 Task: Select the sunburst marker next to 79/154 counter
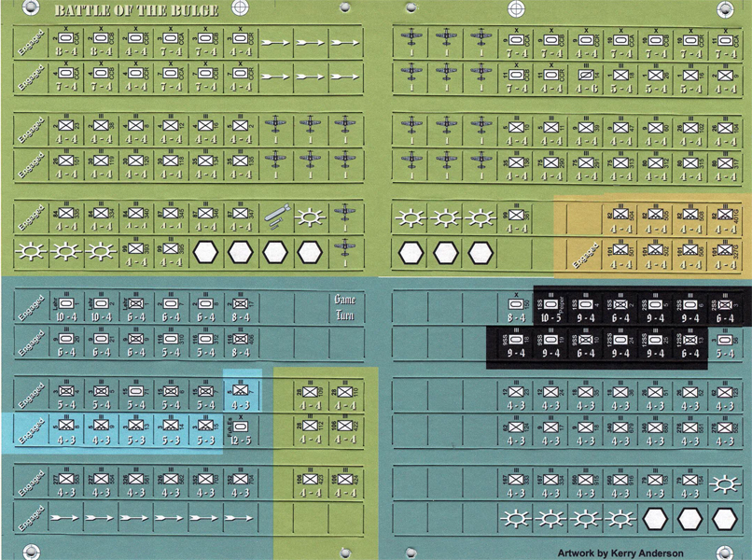click(725, 483)
